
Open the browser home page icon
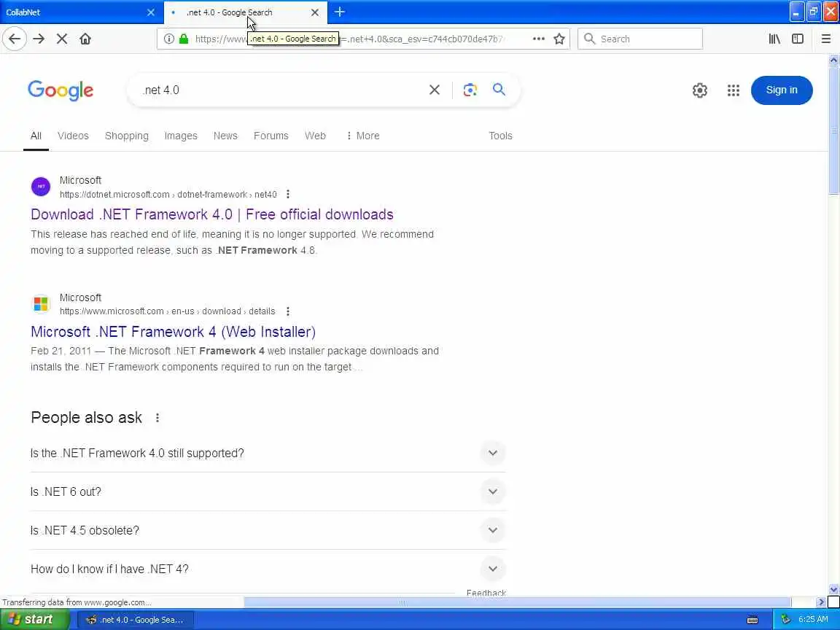(x=85, y=39)
